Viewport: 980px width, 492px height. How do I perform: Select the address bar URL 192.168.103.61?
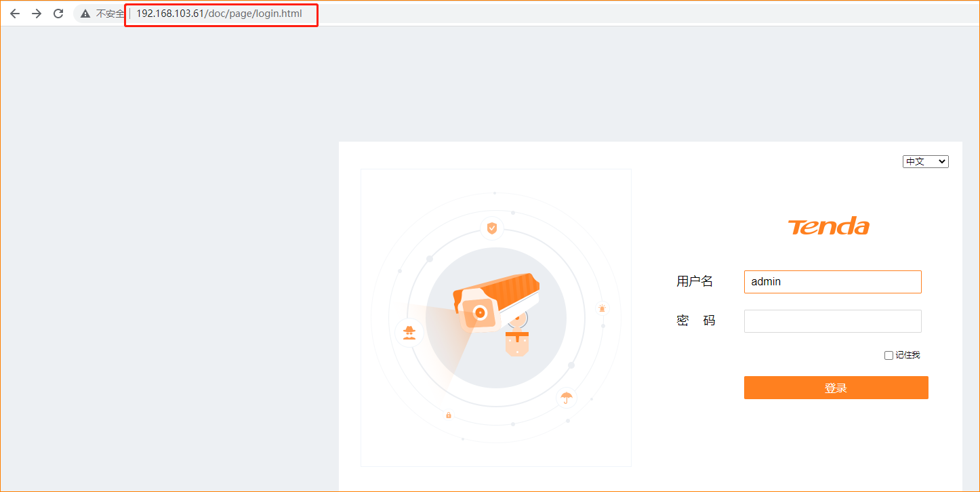point(219,14)
